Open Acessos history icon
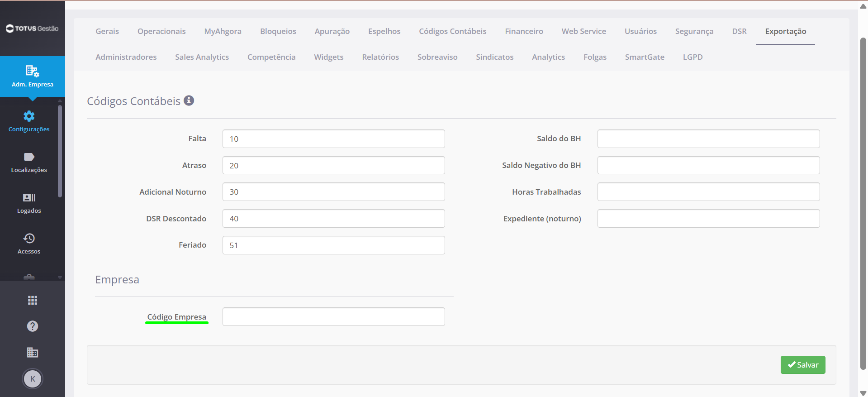 29,238
